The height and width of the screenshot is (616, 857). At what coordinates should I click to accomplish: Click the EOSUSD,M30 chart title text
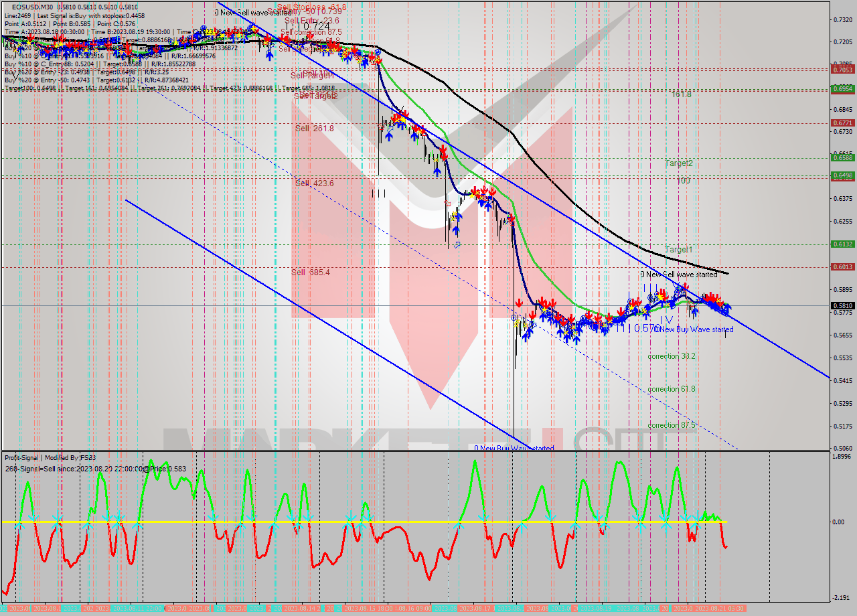[x=33, y=6]
